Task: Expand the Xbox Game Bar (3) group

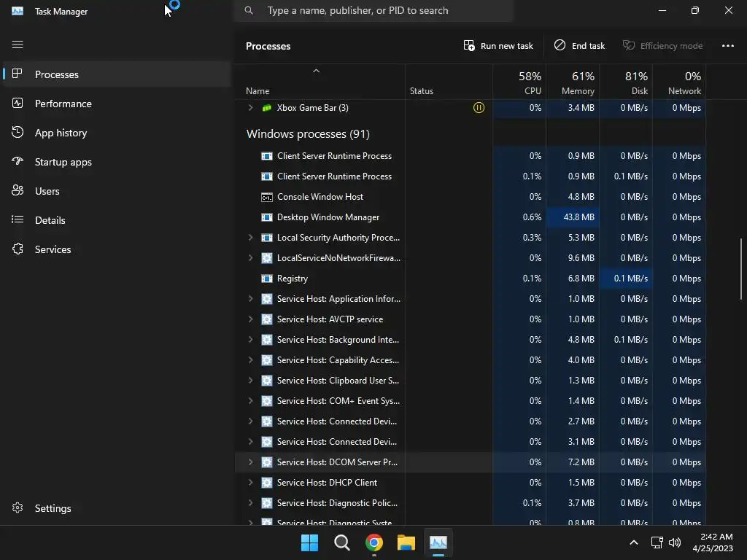Action: (251, 108)
